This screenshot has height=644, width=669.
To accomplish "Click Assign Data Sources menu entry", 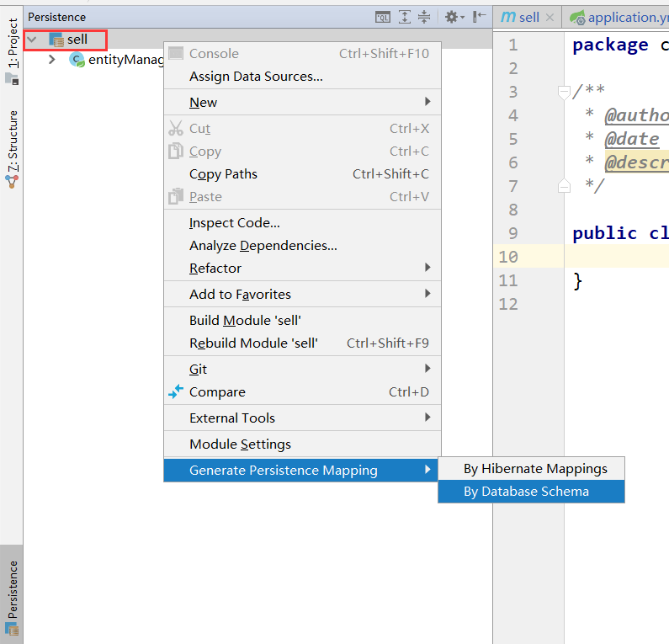I will click(x=256, y=77).
